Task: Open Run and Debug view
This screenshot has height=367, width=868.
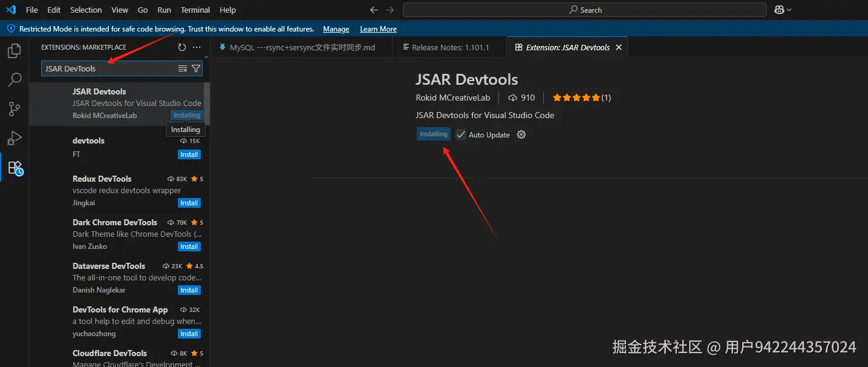Action: pos(15,138)
